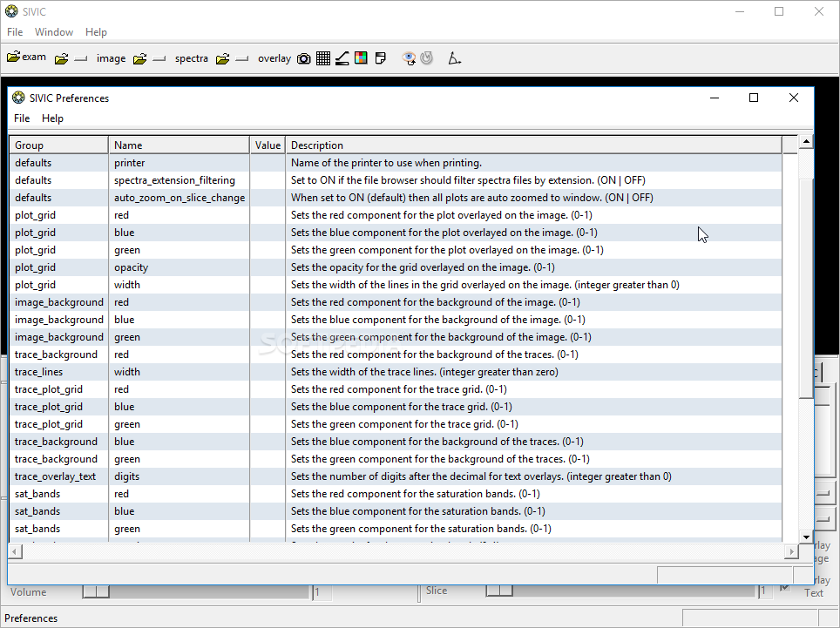
Task: Click vertical scrollbar thumb in Preferences
Action: coord(806,289)
